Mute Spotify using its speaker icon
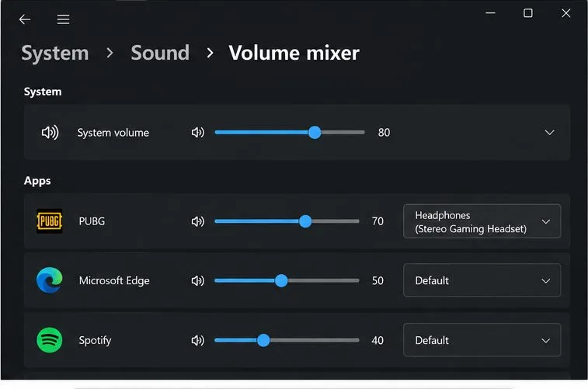This screenshot has height=389, width=588. (x=197, y=340)
